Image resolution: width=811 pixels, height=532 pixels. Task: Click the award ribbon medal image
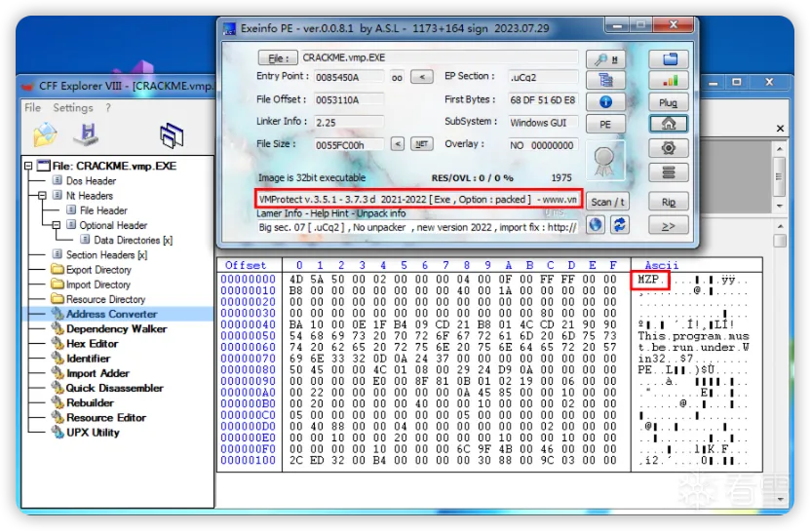[604, 160]
